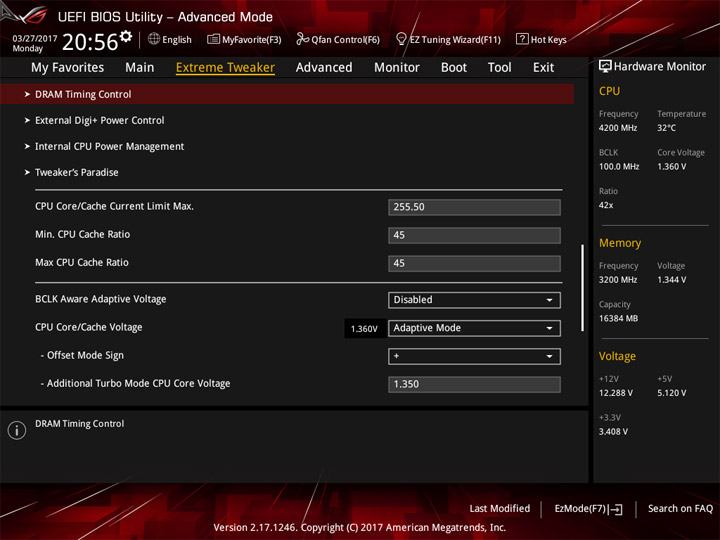Open BCLK Aware Adaptive Voltage dropdown

coord(474,300)
